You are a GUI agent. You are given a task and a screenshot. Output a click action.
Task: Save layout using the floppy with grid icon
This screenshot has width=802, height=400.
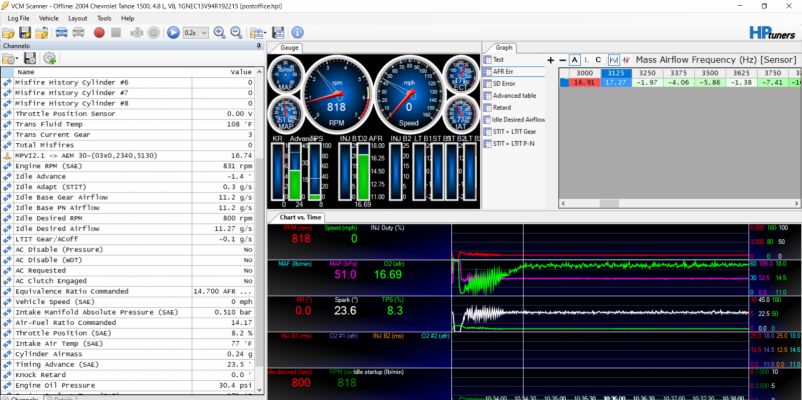click(x=278, y=33)
